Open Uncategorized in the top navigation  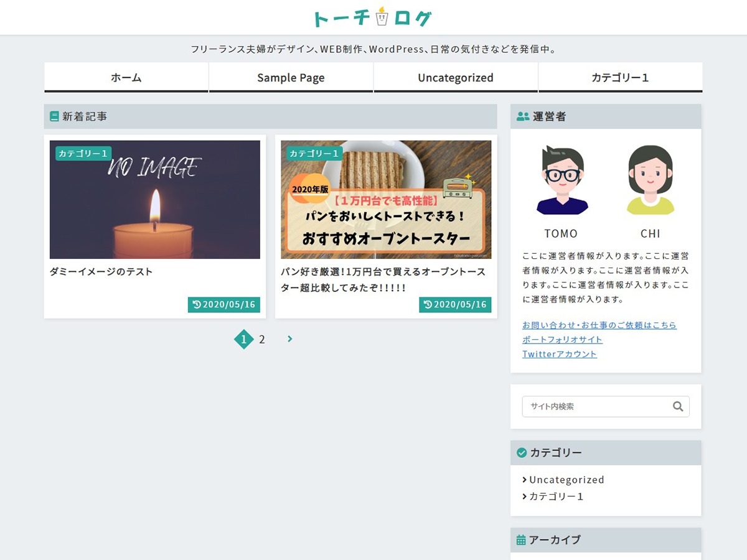[x=456, y=77]
